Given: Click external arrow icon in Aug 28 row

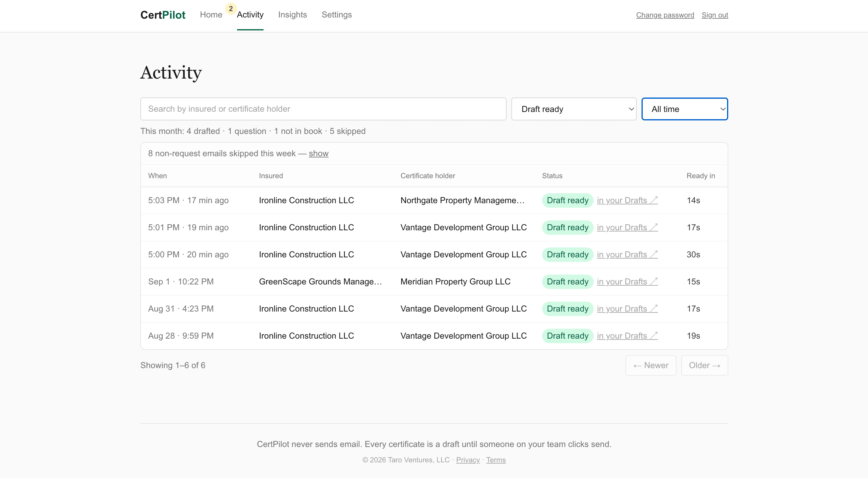Looking at the screenshot, I should 654,336.
